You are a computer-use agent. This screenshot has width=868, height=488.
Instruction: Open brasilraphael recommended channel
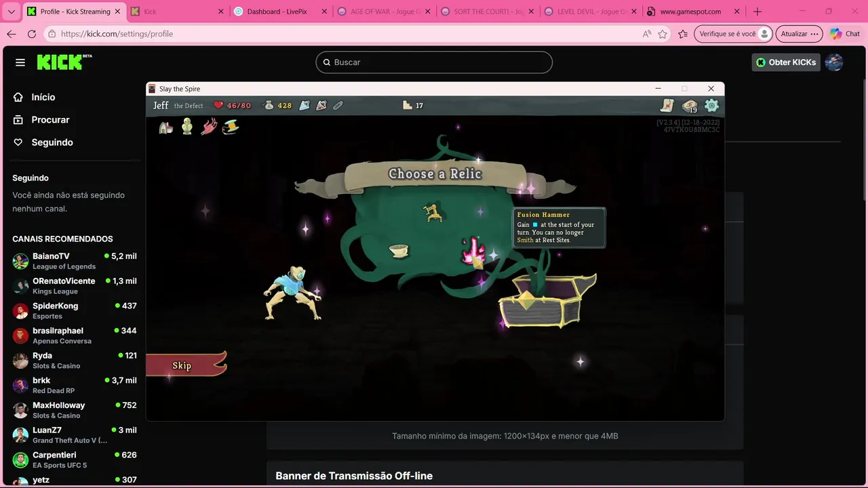pos(75,335)
